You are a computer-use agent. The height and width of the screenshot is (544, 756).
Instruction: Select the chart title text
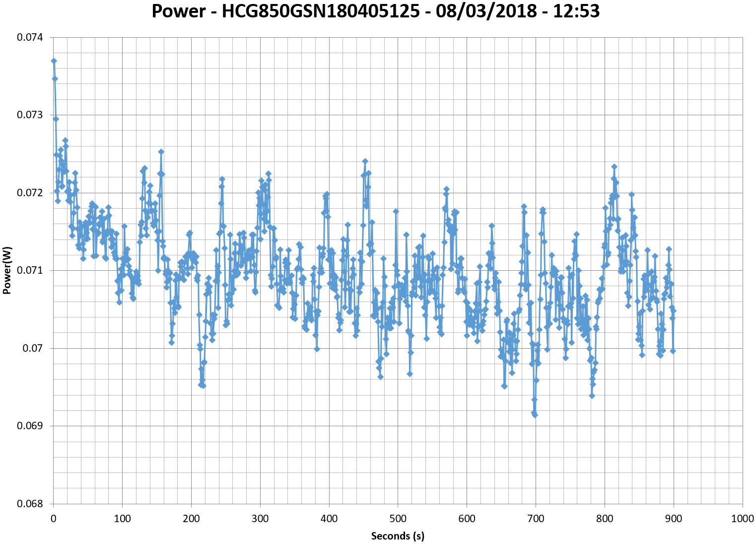click(x=375, y=11)
